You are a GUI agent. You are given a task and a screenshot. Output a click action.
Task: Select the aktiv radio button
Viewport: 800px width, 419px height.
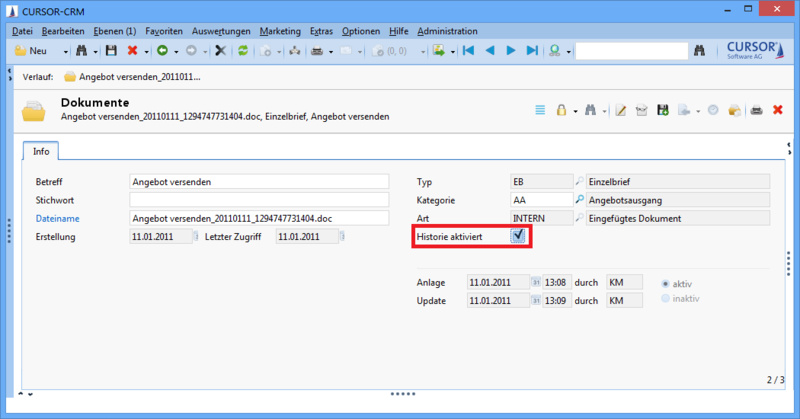tap(666, 283)
